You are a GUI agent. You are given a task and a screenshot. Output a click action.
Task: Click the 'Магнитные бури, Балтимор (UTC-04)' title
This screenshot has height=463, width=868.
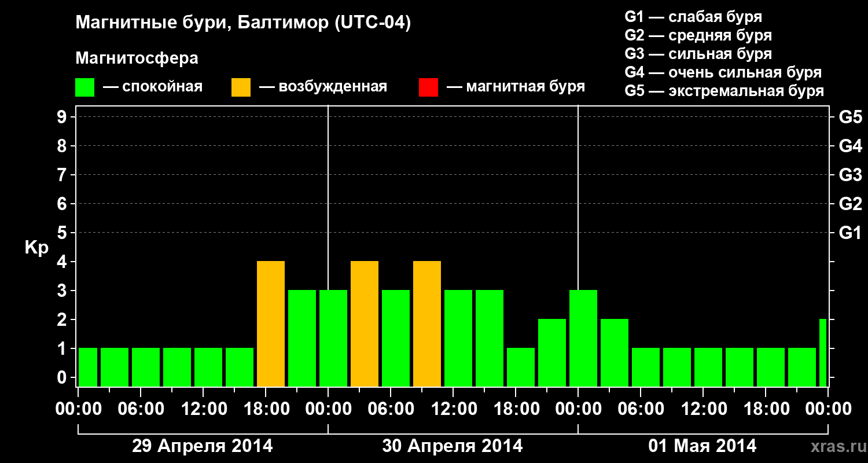(x=243, y=23)
